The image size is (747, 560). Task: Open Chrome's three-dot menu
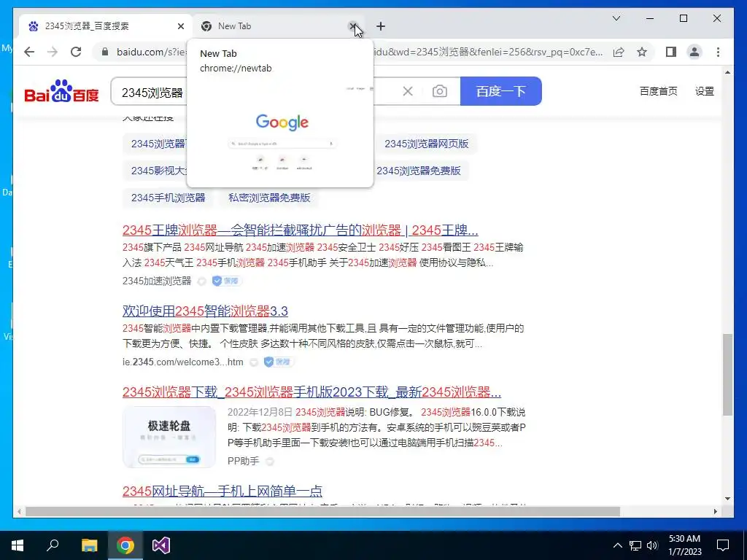click(x=718, y=52)
